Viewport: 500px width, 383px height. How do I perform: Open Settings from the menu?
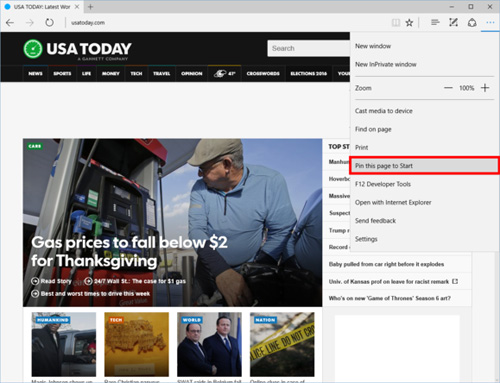tap(366, 239)
